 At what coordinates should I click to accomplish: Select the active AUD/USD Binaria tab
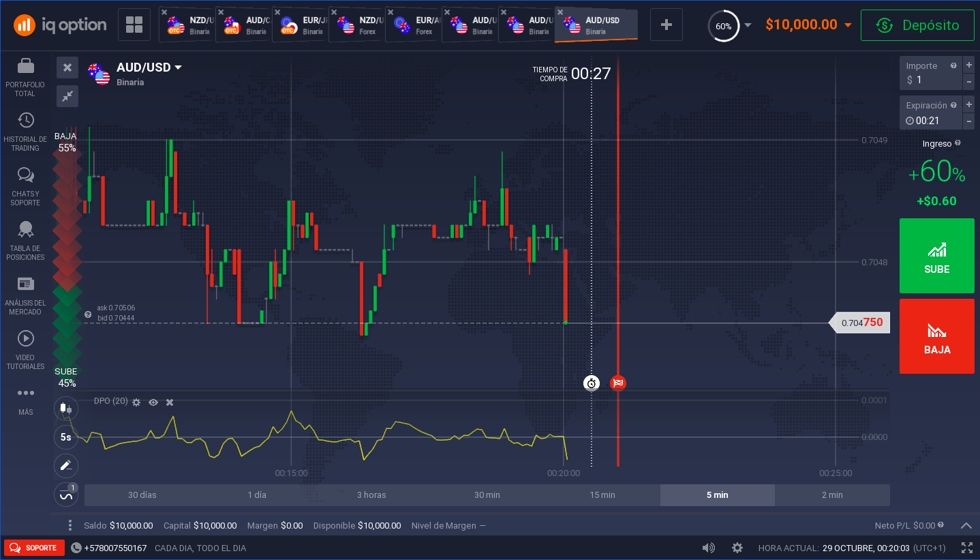(597, 25)
